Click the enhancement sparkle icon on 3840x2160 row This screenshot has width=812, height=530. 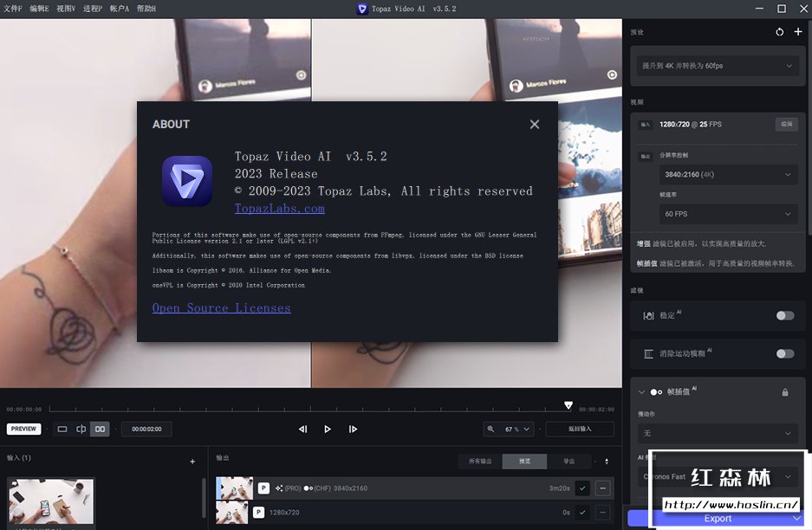[279, 488]
